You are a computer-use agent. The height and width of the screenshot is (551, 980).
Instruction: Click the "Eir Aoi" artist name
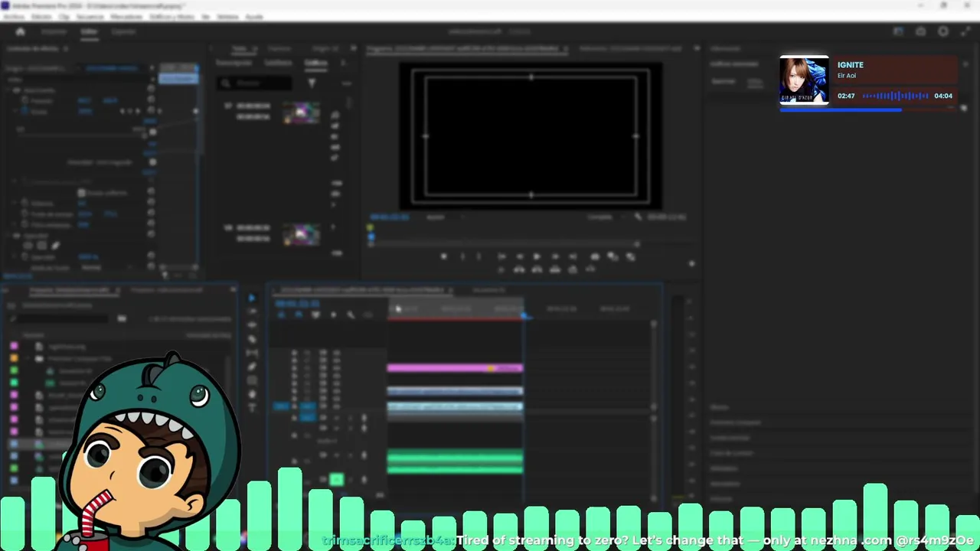pyautogui.click(x=846, y=76)
